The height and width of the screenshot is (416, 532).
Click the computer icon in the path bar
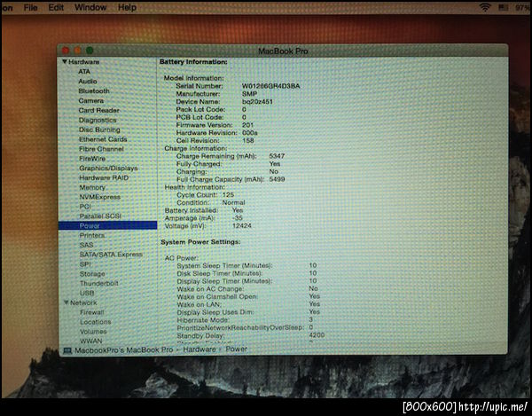pyautogui.click(x=67, y=350)
